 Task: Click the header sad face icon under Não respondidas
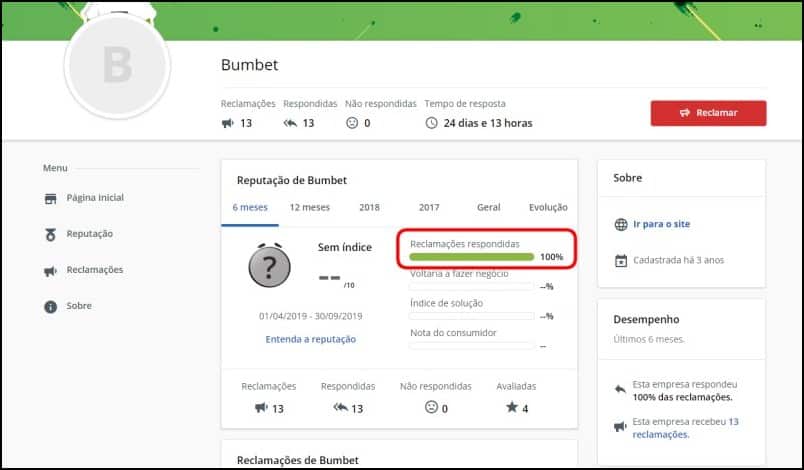coord(352,123)
